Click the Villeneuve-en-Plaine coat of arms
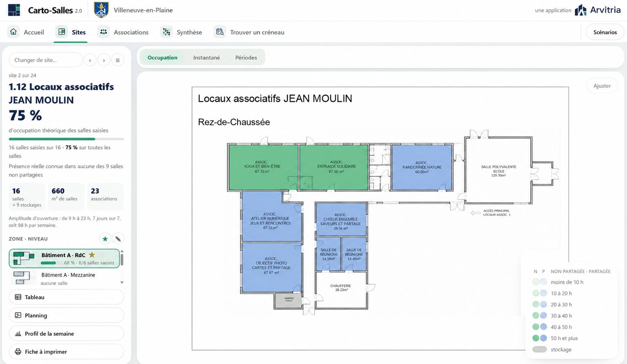 (101, 10)
